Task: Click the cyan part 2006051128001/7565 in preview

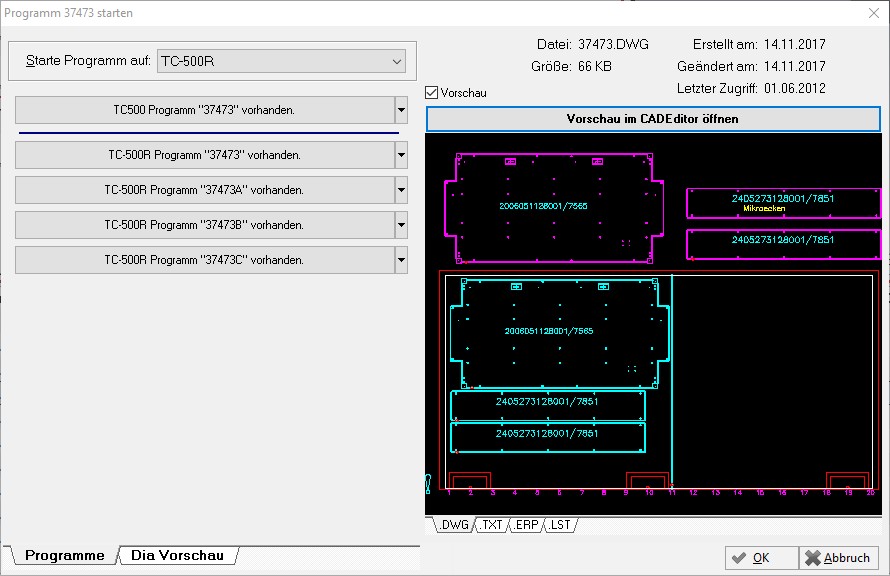Action: pos(560,333)
